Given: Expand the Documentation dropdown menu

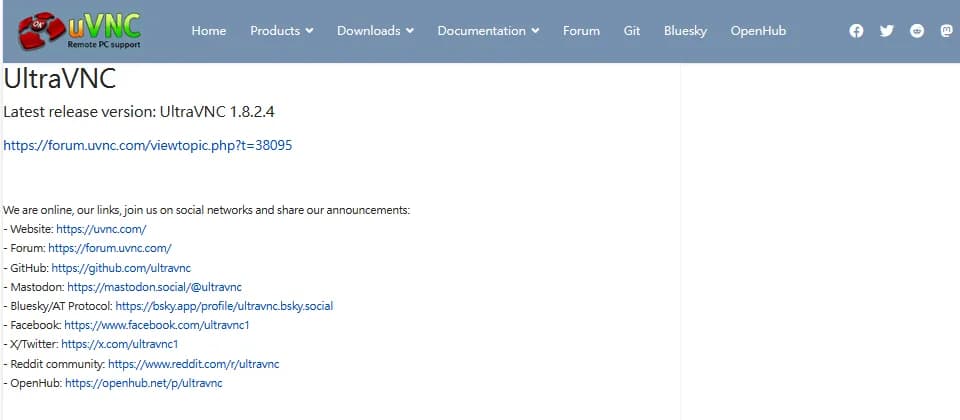Looking at the screenshot, I should click(x=488, y=31).
